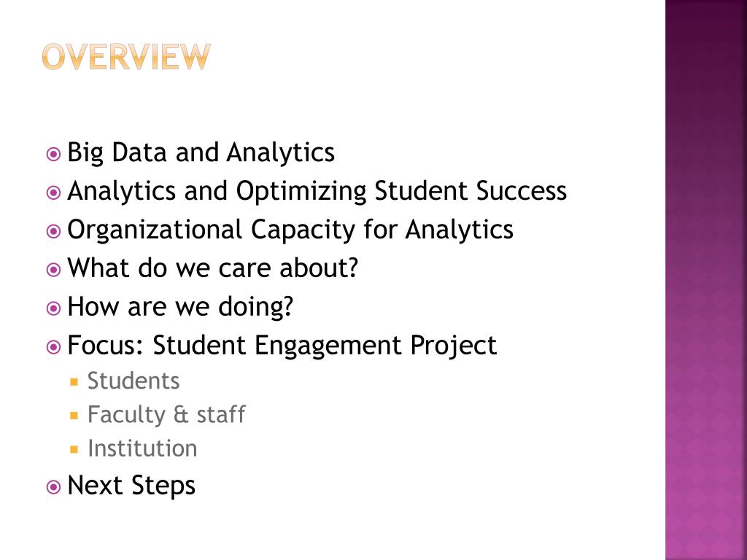Click the OVERVIEW slide title
The height and width of the screenshot is (560, 747).
click(126, 57)
